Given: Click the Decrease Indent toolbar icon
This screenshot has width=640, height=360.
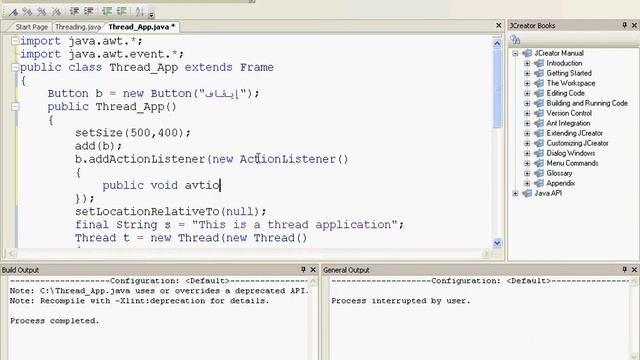Looking at the screenshot, I should click(74, 11).
